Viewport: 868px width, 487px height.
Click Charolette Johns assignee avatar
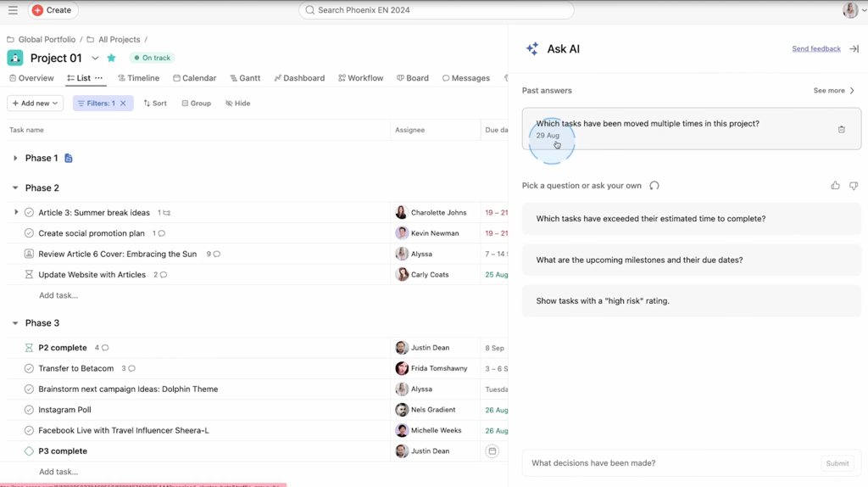402,212
